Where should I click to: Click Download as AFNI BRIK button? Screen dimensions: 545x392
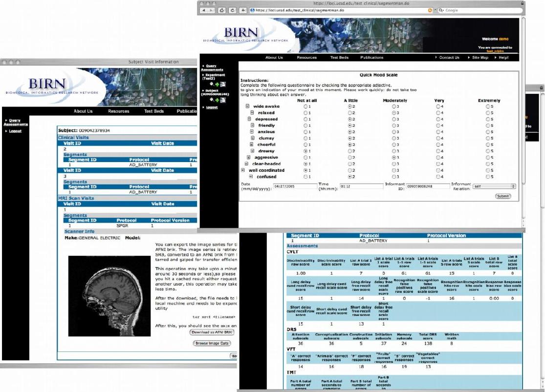(x=212, y=332)
